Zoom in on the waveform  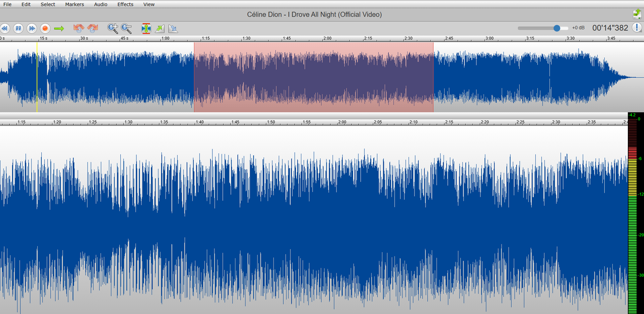pyautogui.click(x=113, y=29)
